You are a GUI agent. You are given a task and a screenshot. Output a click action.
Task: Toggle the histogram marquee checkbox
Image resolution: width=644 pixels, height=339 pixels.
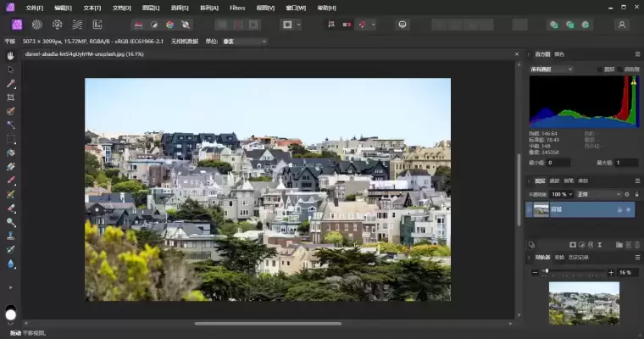pos(620,69)
